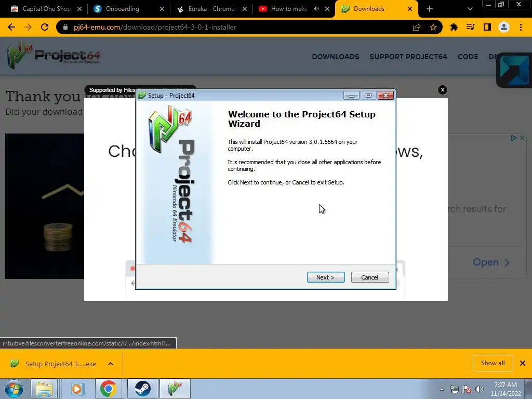Open the Windows Start menu
Viewport: 532px width, 399px height.
click(x=14, y=389)
